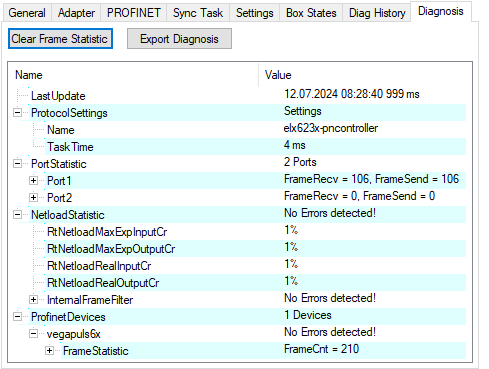Viewport: 489px width, 369px height.
Task: Select the FrameStatistic tree item
Action: click(x=96, y=351)
